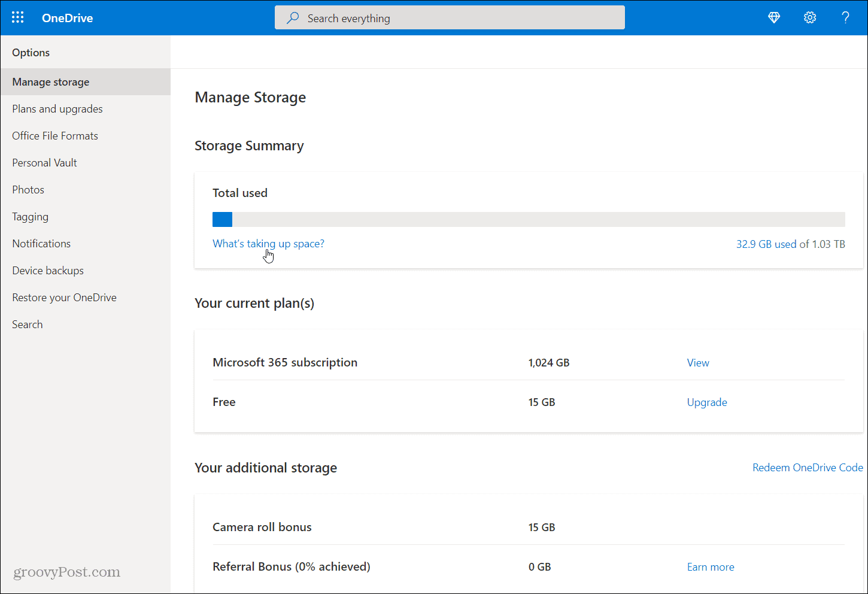
Task: View the Microsoft 365 subscription
Action: (x=698, y=363)
